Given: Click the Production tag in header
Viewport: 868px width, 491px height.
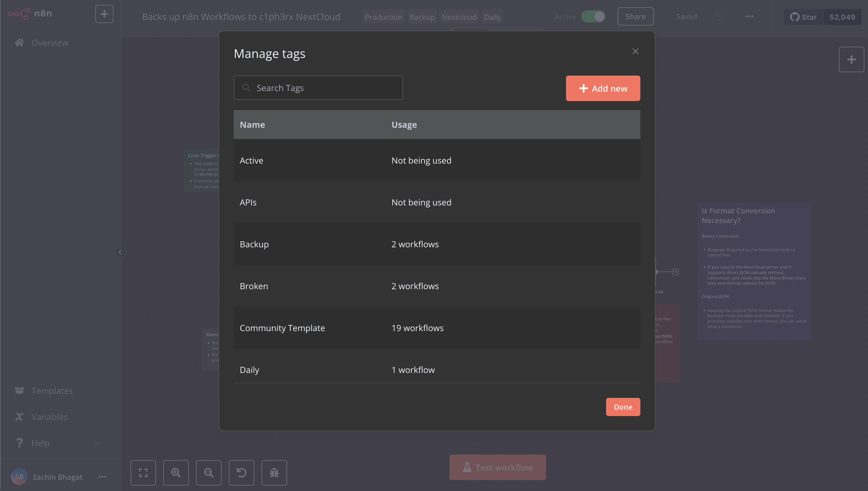Looking at the screenshot, I should point(383,17).
